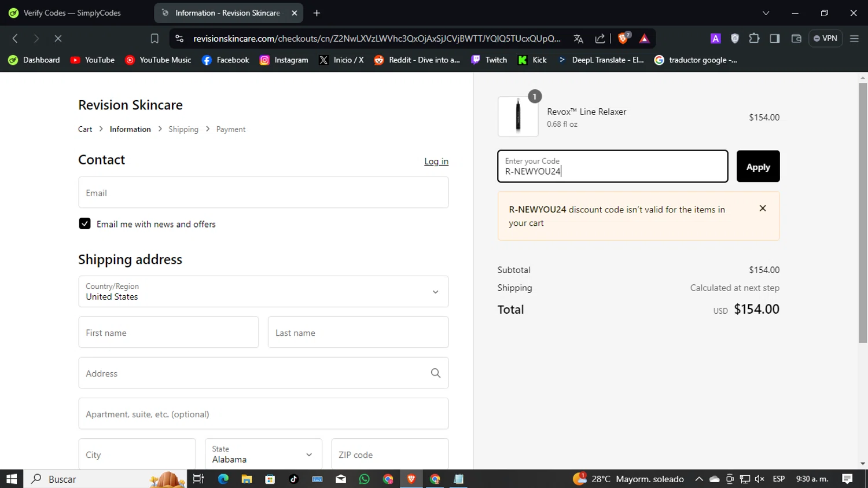Open the purple A extension icon
868x488 pixels.
716,39
